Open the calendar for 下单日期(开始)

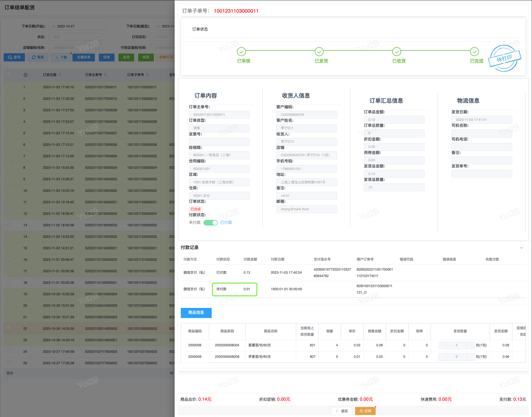53,26
